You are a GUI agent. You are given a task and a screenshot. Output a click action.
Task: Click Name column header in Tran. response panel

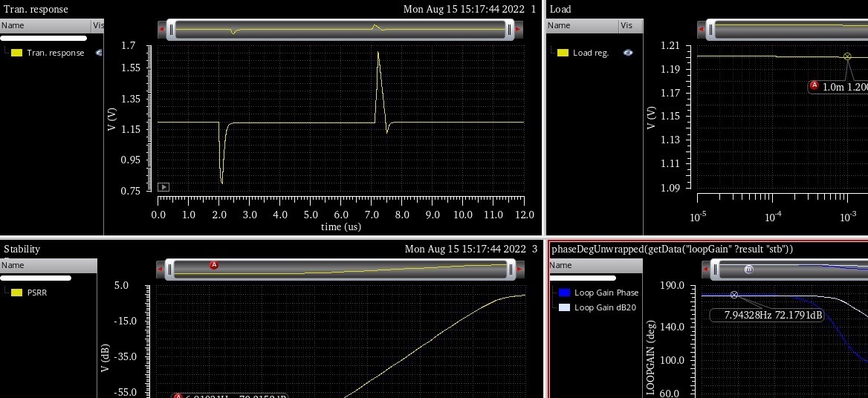click(x=45, y=25)
